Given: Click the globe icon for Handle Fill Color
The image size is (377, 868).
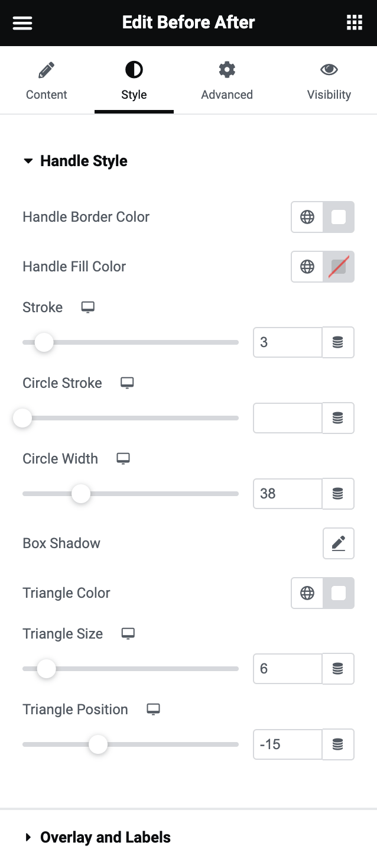Looking at the screenshot, I should (x=307, y=267).
